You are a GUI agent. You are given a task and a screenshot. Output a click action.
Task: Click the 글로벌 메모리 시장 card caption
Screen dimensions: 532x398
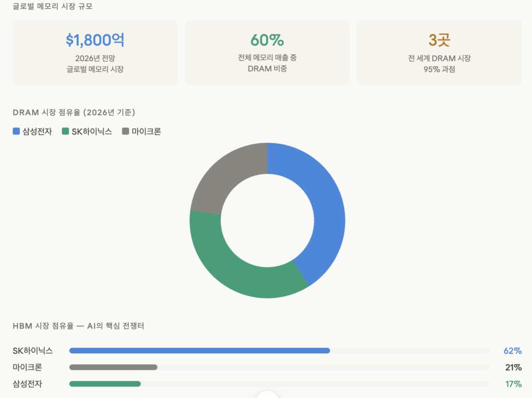[x=95, y=69]
